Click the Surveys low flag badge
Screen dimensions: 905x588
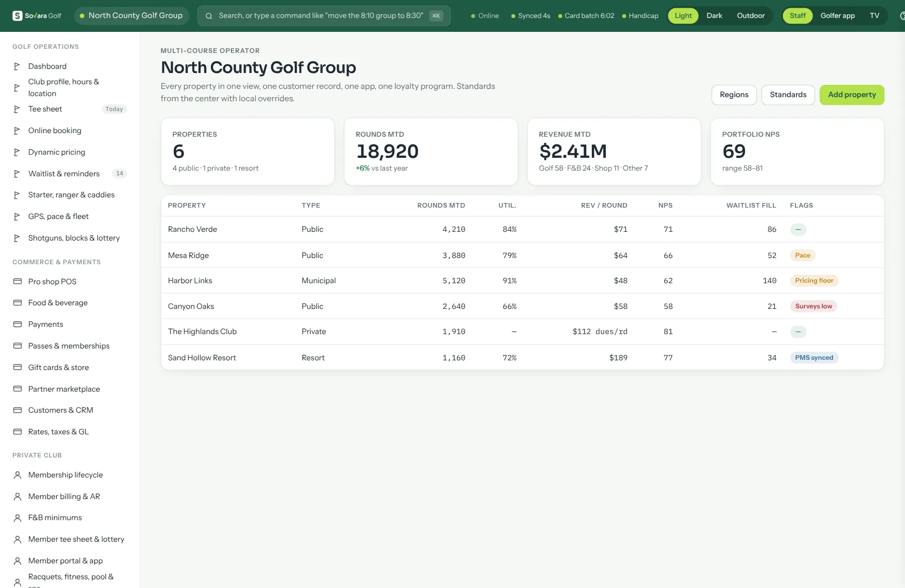click(x=813, y=306)
